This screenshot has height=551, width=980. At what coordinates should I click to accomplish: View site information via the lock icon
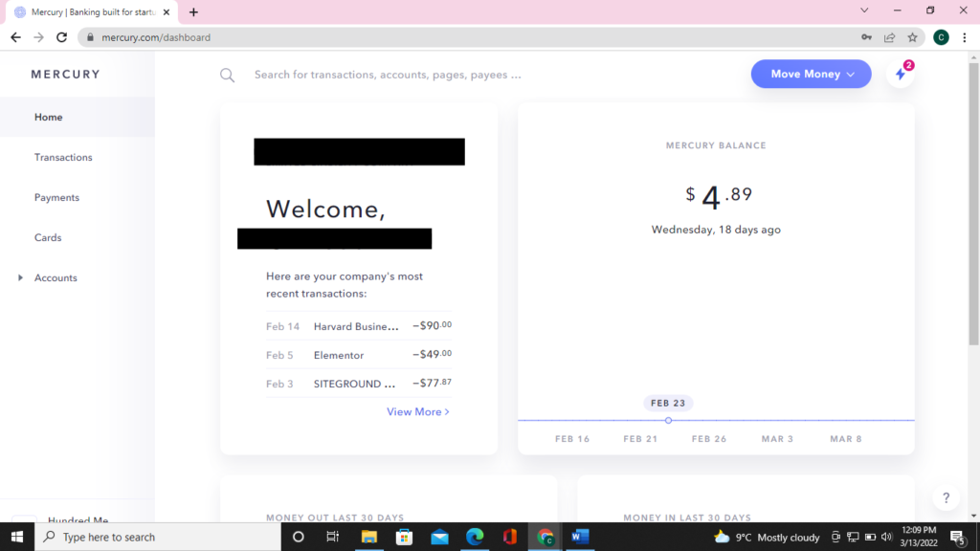pyautogui.click(x=90, y=37)
